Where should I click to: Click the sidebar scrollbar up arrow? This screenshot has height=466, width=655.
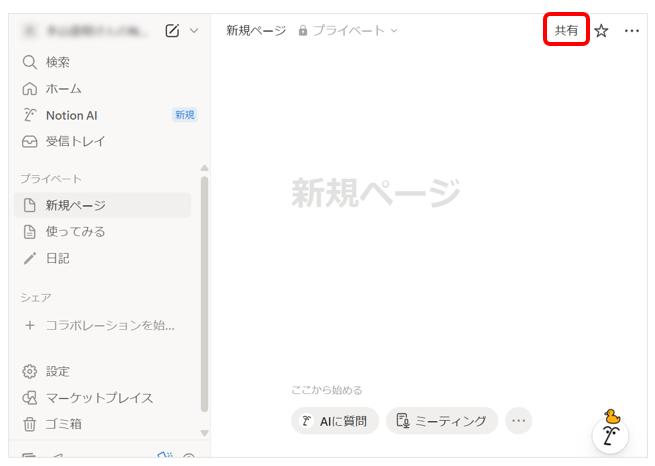pyautogui.click(x=204, y=168)
